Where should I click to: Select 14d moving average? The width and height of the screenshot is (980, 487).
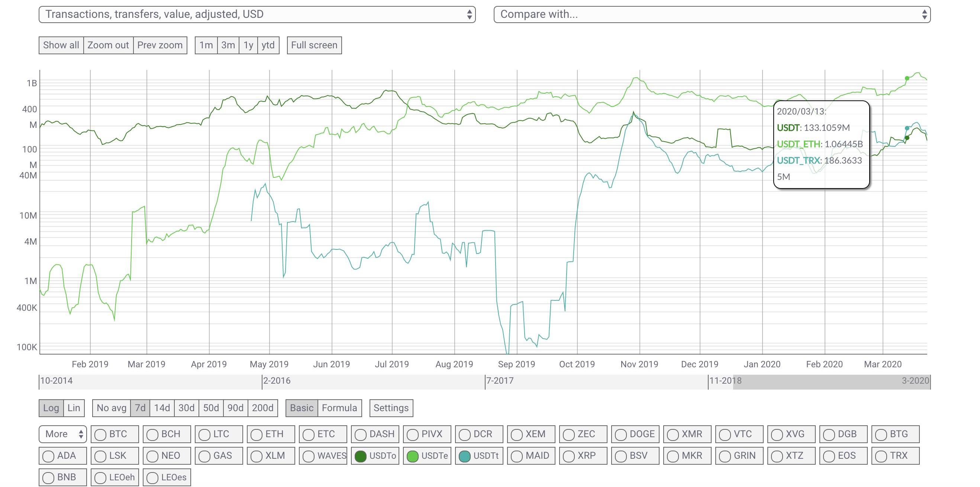tap(162, 408)
